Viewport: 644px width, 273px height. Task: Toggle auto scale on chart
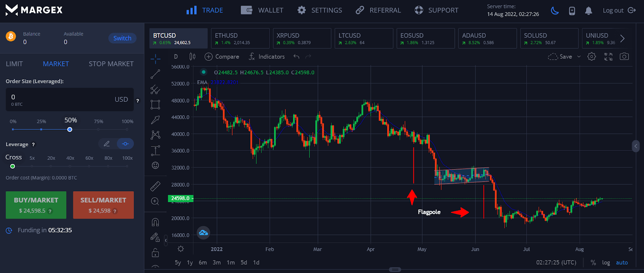click(x=621, y=263)
